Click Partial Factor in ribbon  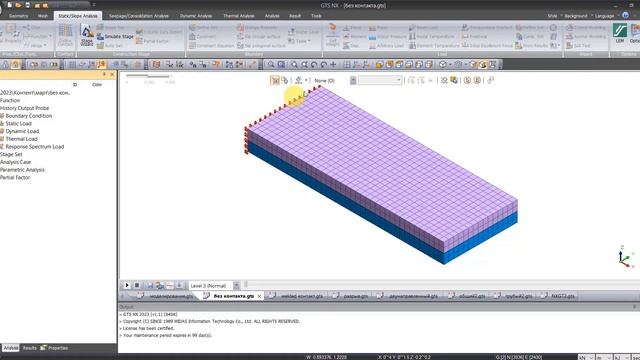(x=152, y=41)
